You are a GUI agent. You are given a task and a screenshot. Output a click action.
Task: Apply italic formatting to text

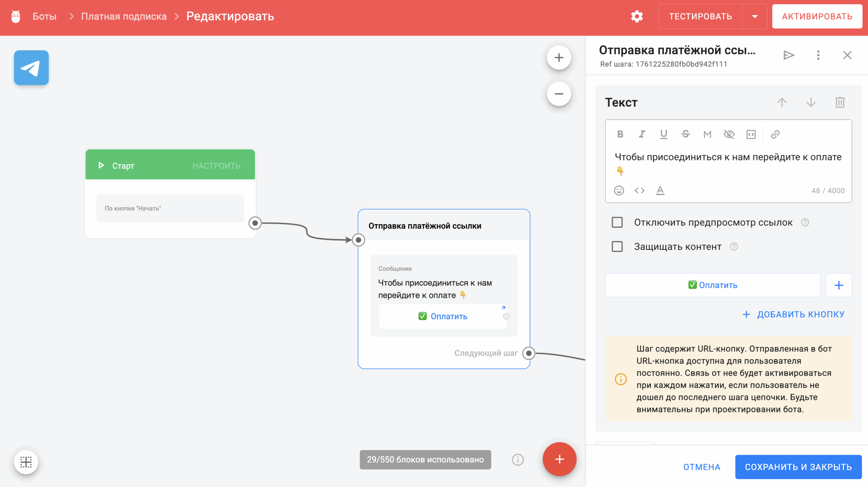(642, 134)
